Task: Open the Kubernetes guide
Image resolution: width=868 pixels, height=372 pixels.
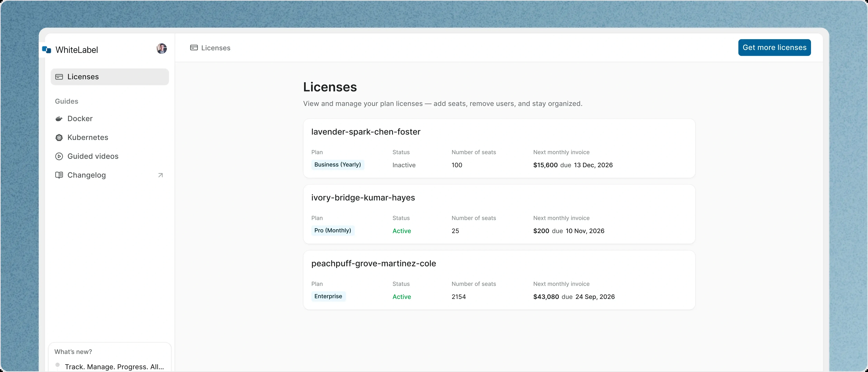Action: click(110, 138)
